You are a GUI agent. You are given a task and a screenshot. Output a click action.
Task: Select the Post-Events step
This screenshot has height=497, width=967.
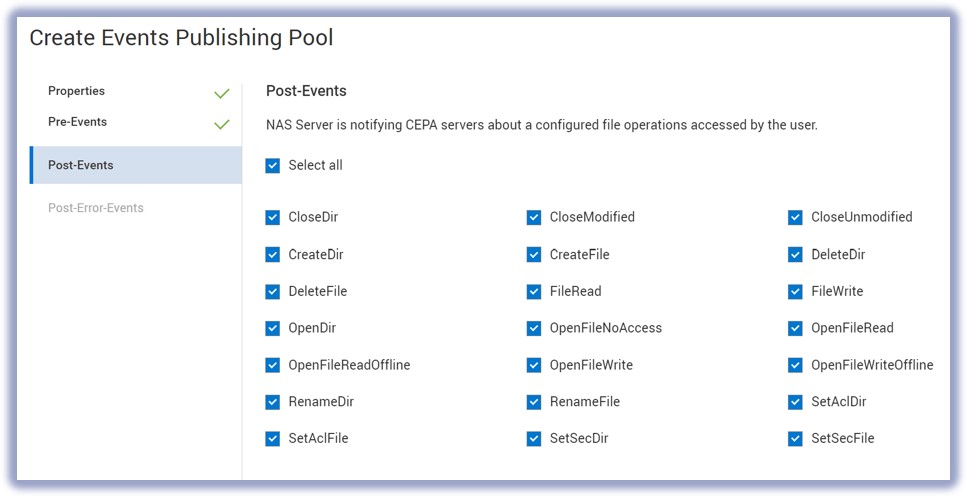point(81,165)
